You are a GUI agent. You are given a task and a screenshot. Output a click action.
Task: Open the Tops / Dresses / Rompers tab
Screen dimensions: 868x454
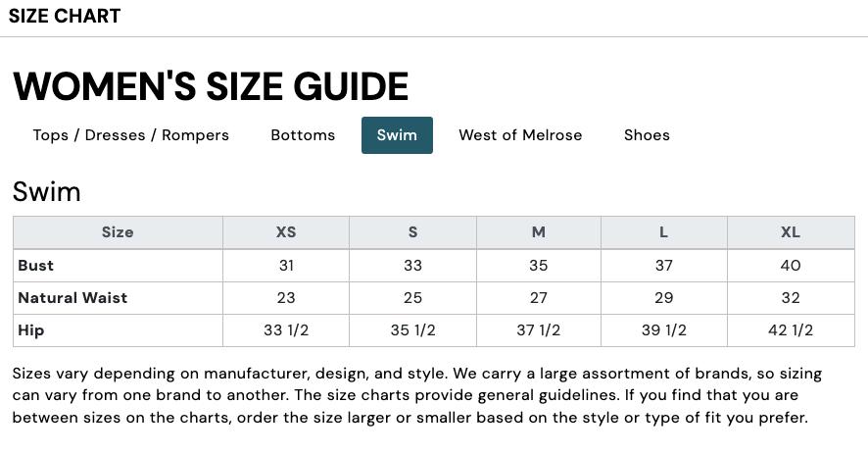point(130,135)
